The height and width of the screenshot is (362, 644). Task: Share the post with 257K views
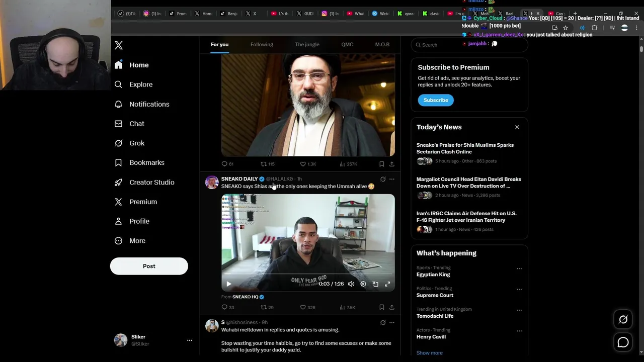[392, 164]
